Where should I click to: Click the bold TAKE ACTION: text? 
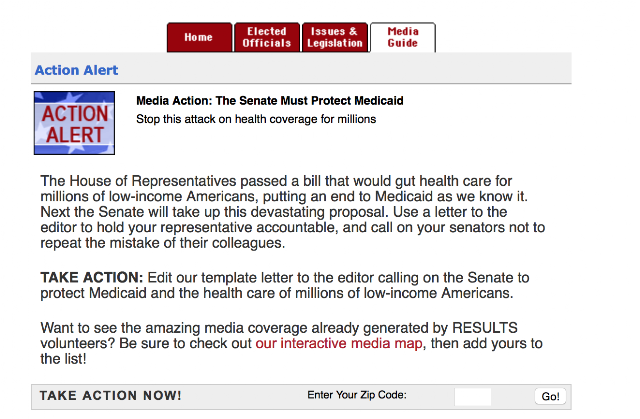pos(91,277)
